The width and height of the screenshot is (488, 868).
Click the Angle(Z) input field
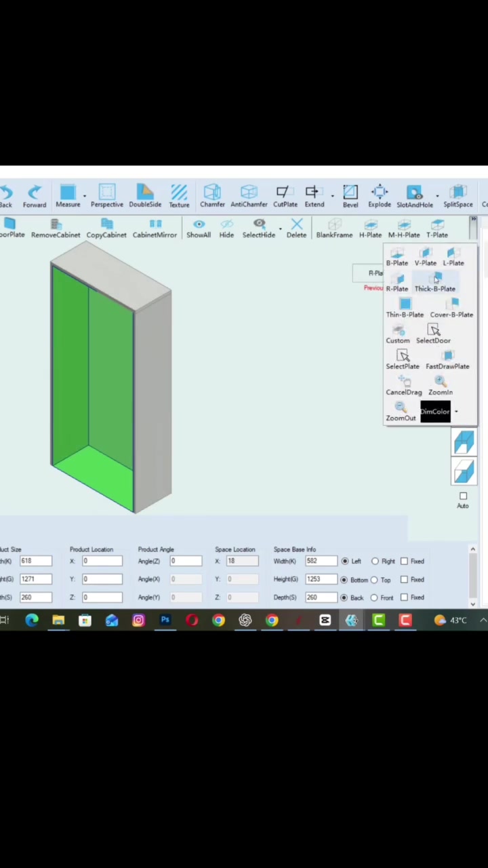point(185,561)
